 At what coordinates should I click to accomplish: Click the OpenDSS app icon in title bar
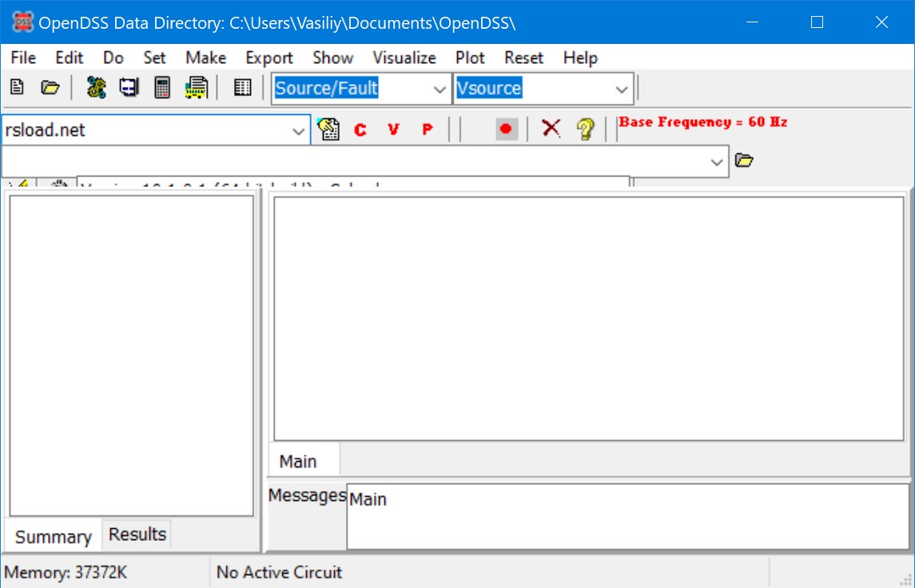pos(22,22)
